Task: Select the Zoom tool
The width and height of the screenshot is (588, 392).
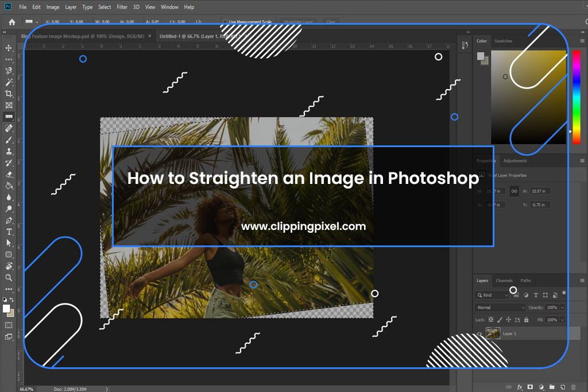Action: (8, 276)
